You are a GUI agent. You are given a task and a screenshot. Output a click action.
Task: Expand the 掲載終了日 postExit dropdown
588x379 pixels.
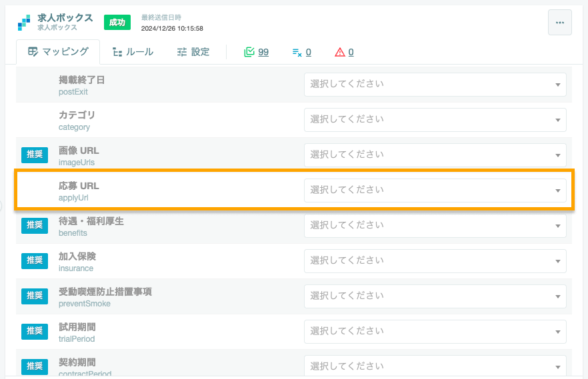[435, 85]
